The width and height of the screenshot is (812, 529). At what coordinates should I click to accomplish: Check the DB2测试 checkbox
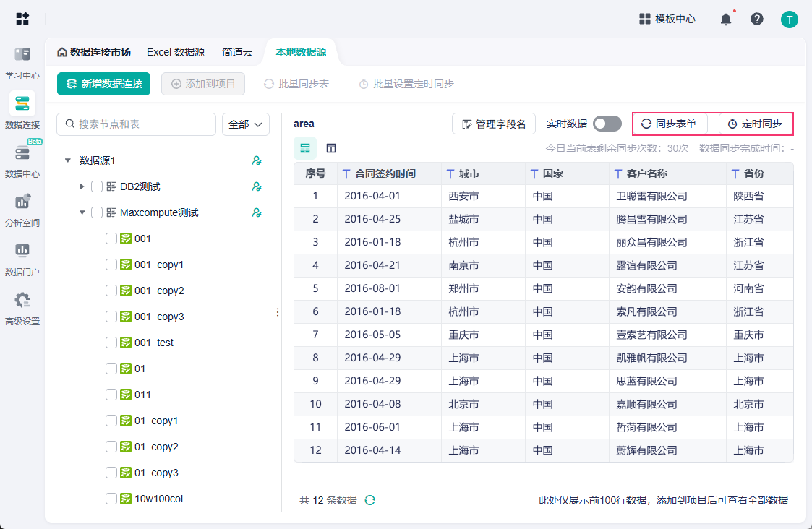tap(97, 186)
